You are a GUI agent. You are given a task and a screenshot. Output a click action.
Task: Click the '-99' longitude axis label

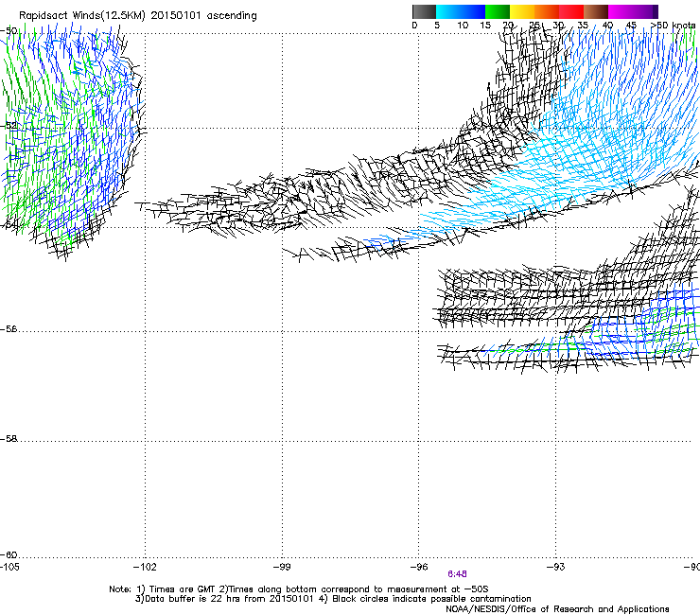pyautogui.click(x=282, y=567)
